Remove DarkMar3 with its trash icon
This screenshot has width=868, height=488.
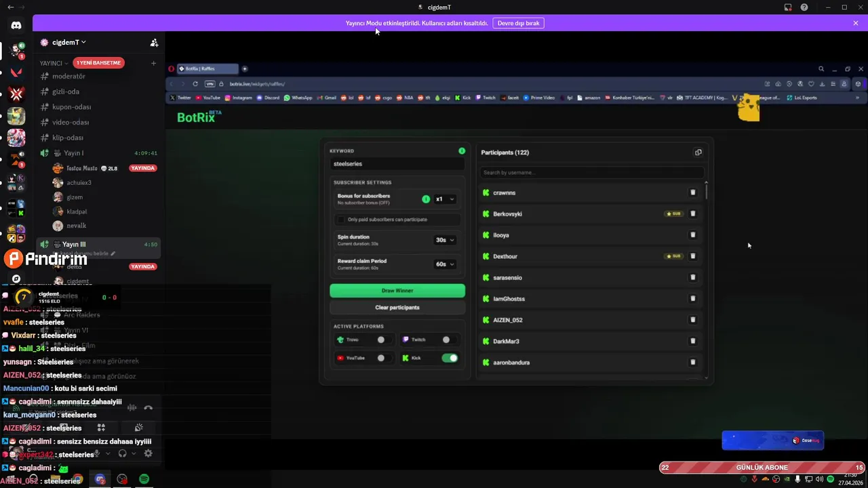coord(692,341)
